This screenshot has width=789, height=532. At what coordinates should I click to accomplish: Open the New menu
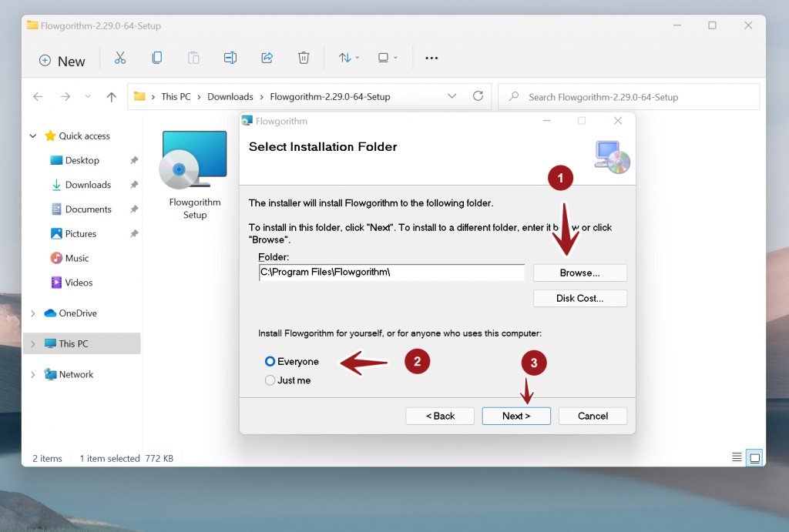[x=62, y=60]
